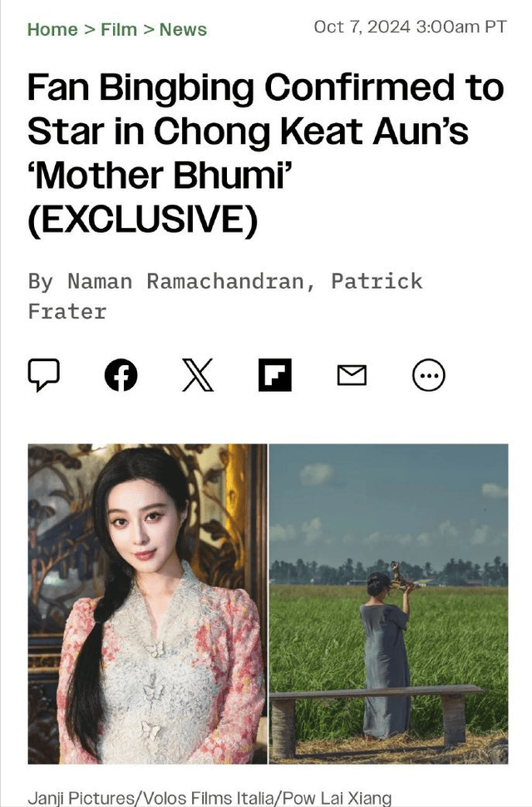The width and height of the screenshot is (532, 807).
Task: Open Naman Ramachandran's author page
Action: point(186,281)
